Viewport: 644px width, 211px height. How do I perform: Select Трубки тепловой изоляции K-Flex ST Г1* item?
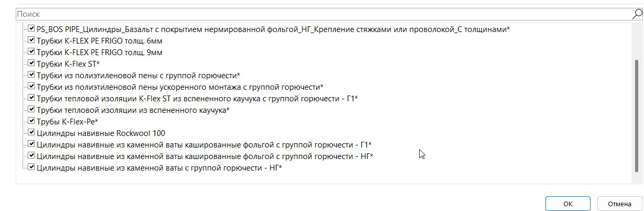[197, 98]
